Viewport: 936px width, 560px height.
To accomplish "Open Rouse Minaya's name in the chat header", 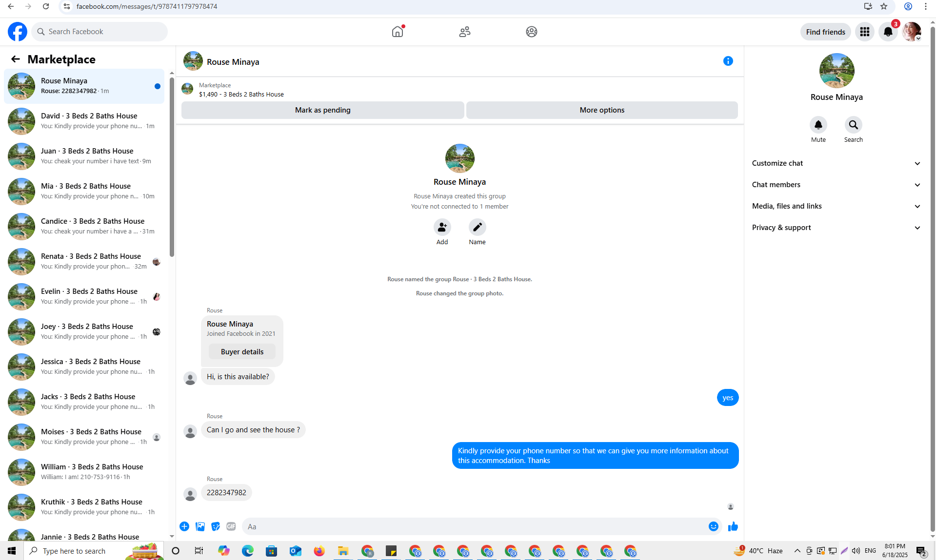I will click(233, 62).
